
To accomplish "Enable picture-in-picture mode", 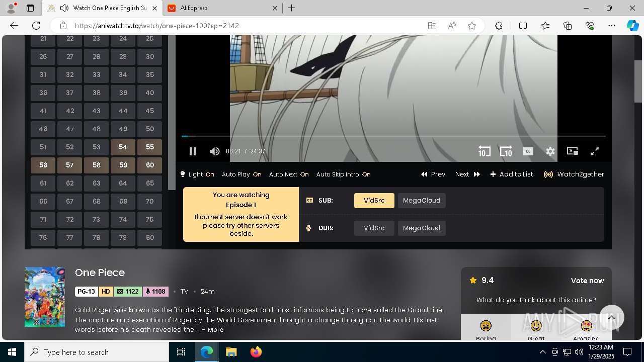I will (x=573, y=151).
